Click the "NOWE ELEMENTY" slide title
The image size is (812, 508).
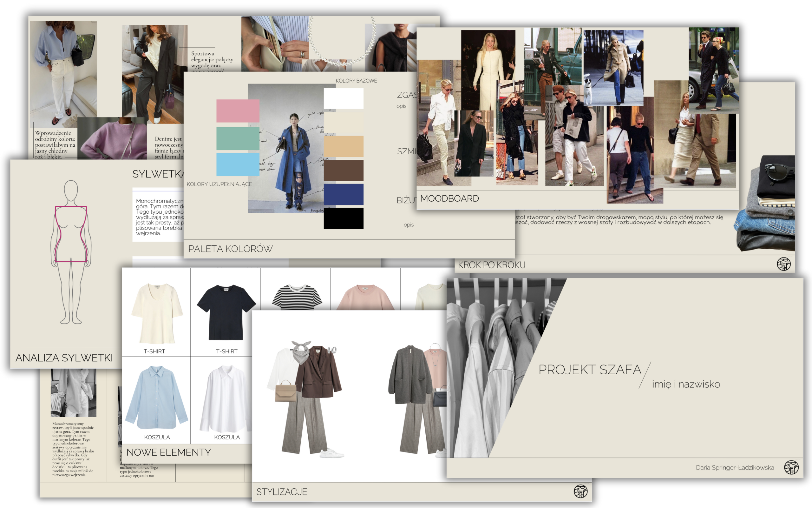(168, 452)
